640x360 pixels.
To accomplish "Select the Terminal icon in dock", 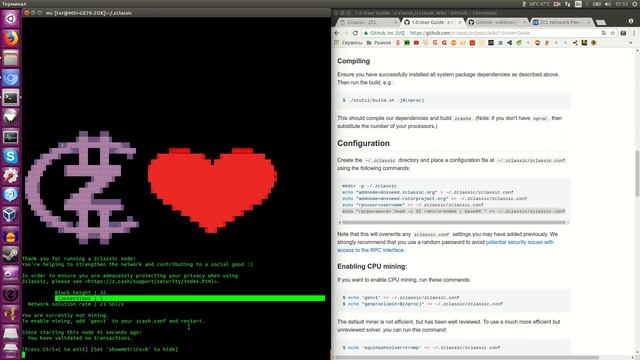I will point(11,98).
